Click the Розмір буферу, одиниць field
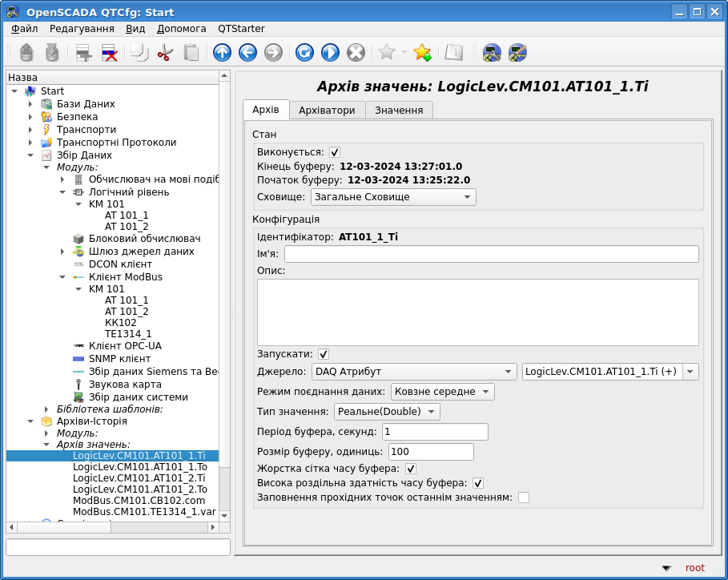Screen dimensions: 728x580 (x=431, y=452)
